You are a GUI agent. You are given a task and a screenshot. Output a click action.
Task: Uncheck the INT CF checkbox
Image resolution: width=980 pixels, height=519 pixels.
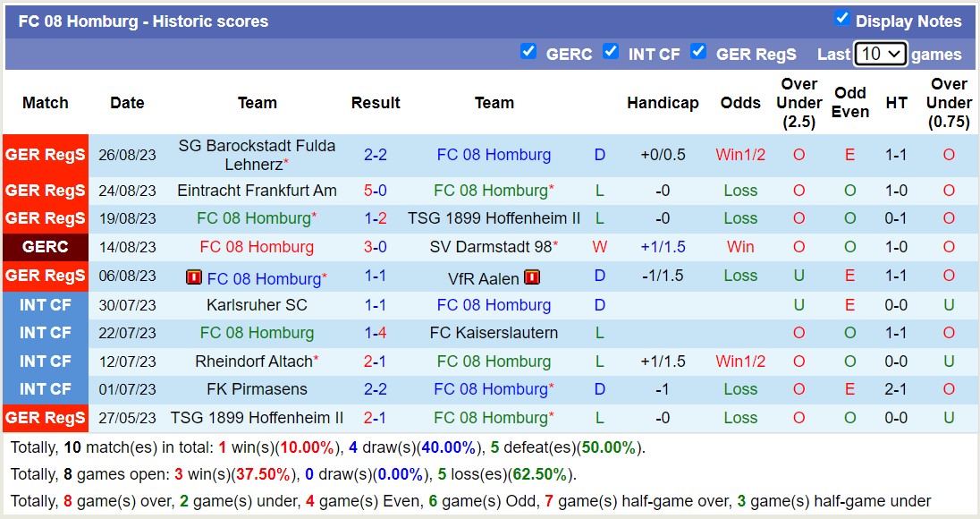611,52
